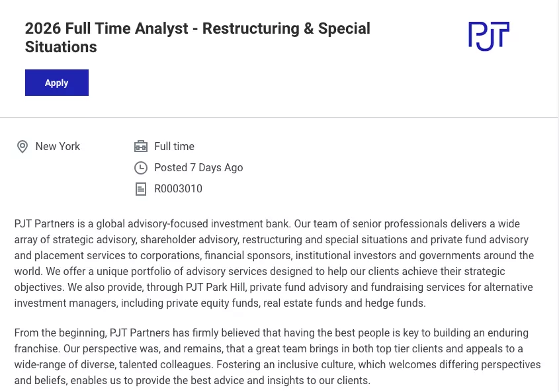Select the Full time label
The width and height of the screenshot is (559, 392).
point(175,147)
